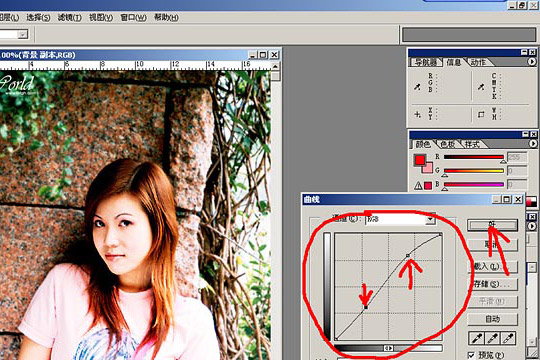Open the Color panel flyout menu arrow
The width and height of the screenshot is (540, 360).
pos(532,143)
